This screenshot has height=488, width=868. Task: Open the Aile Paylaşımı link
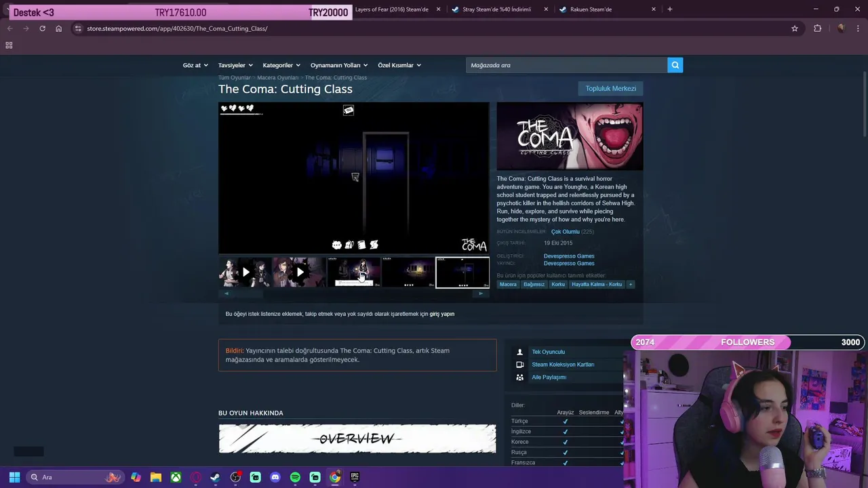click(549, 378)
